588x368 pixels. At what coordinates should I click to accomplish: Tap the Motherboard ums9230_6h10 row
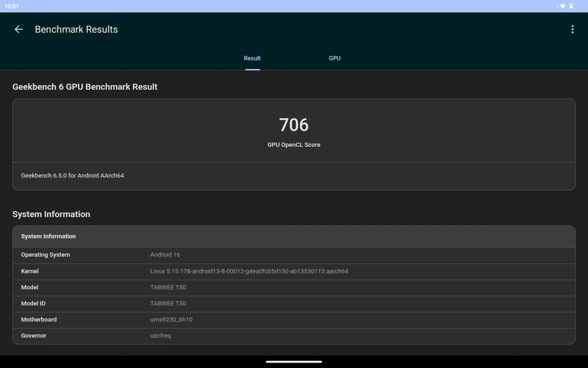coord(294,320)
